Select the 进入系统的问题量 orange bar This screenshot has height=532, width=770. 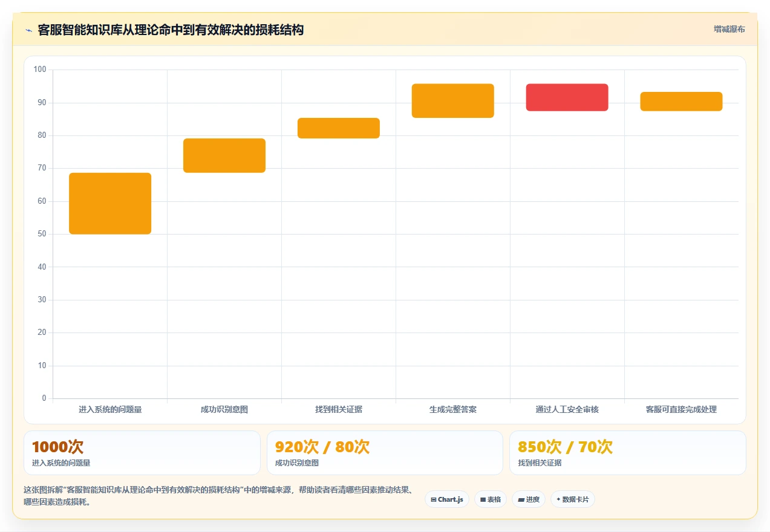tap(110, 204)
